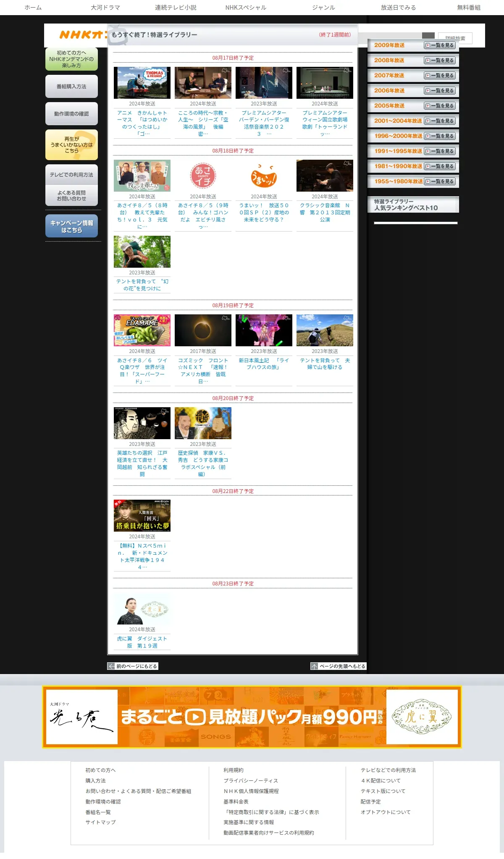This screenshot has height=859, width=504.
Task: Click the 回天 搭乗員が抱いた夢 thumbnail
Action: (x=142, y=516)
